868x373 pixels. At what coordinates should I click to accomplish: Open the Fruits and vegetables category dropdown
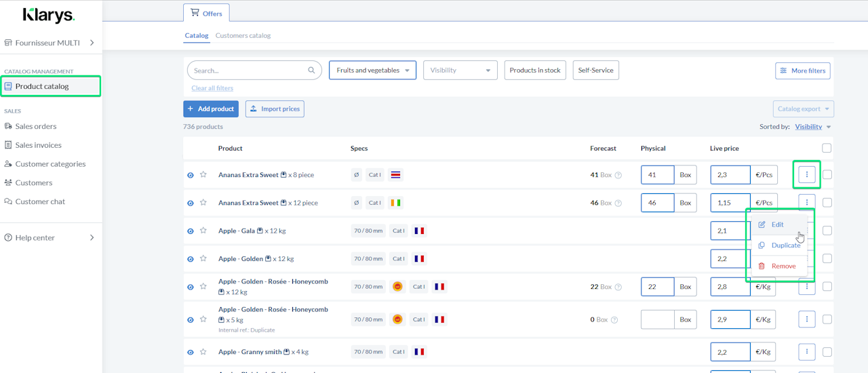[x=372, y=71]
